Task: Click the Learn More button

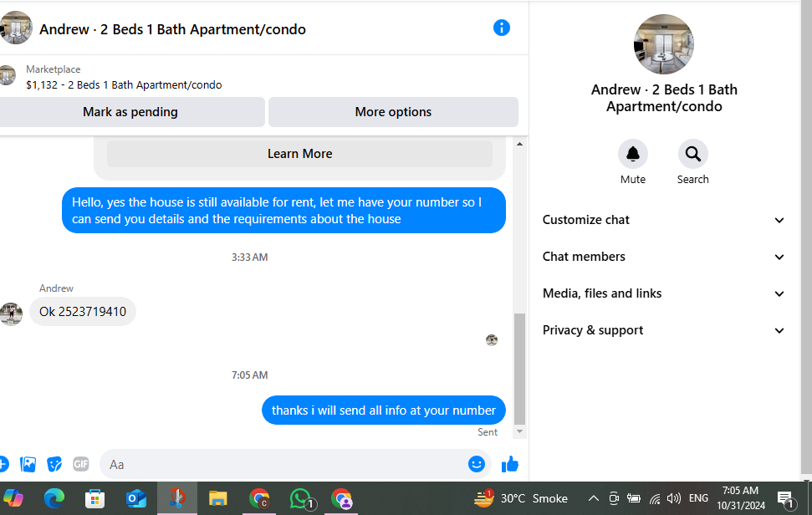Action: click(x=299, y=154)
